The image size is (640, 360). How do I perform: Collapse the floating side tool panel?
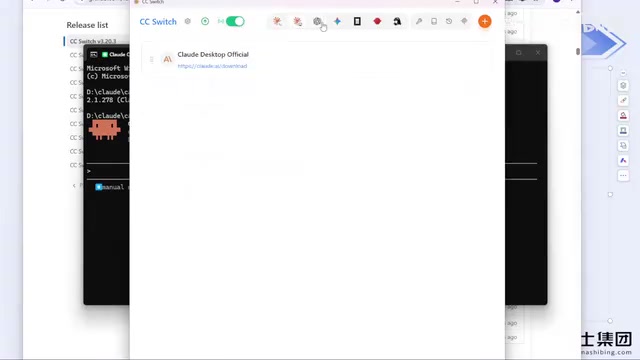tap(623, 73)
